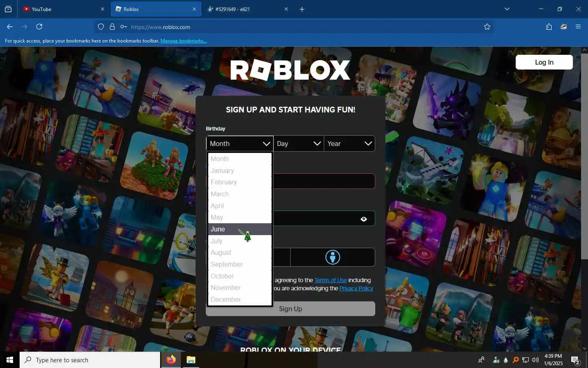Switch to the #5291649 - e621 tab
The image size is (588, 368).
coord(248,9)
